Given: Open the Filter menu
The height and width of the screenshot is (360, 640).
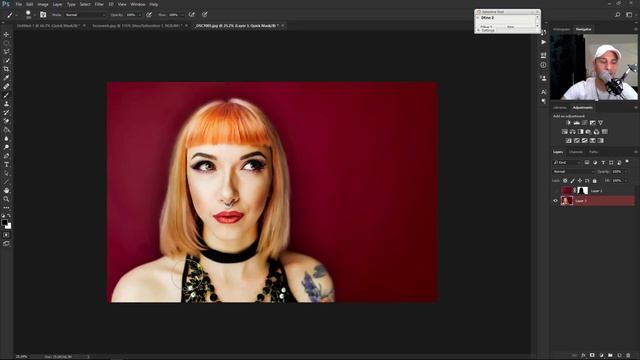Looking at the screenshot, I should tap(99, 4).
